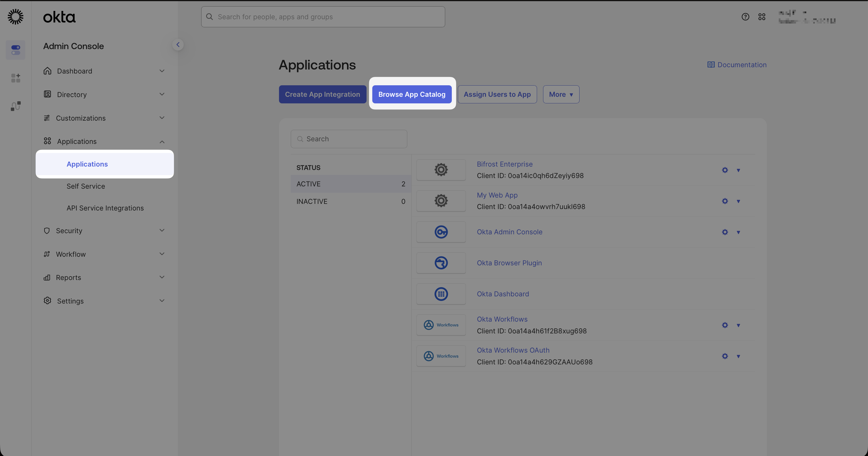Open the Workflows icon in left rail
The width and height of the screenshot is (868, 456).
pyautogui.click(x=15, y=106)
